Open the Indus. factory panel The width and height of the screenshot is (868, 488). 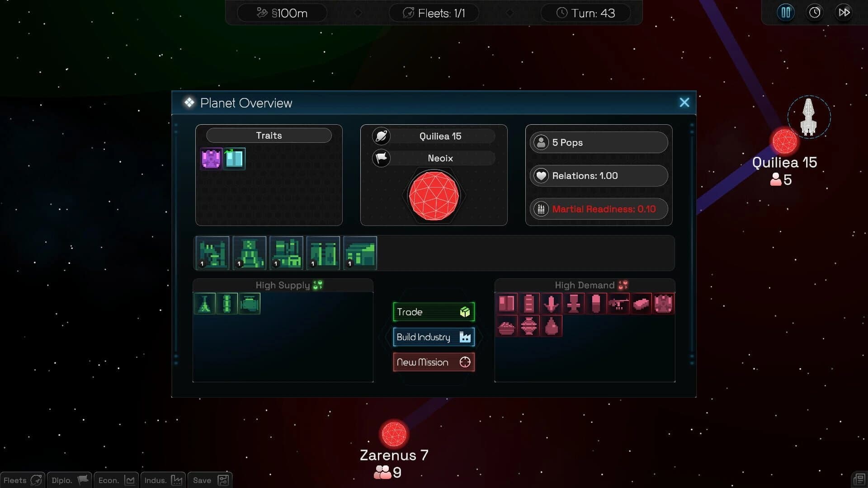click(163, 480)
